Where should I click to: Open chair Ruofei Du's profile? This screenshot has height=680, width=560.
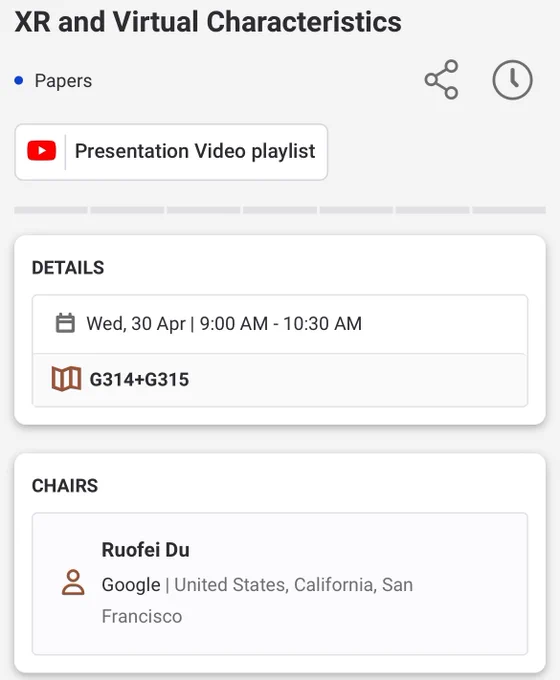280,584
